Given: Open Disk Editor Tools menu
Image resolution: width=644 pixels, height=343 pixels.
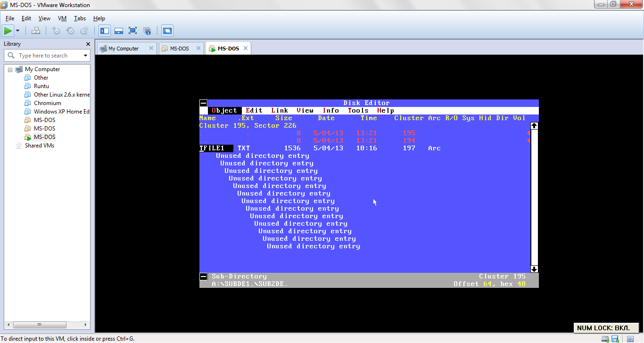Looking at the screenshot, I should pos(358,111).
